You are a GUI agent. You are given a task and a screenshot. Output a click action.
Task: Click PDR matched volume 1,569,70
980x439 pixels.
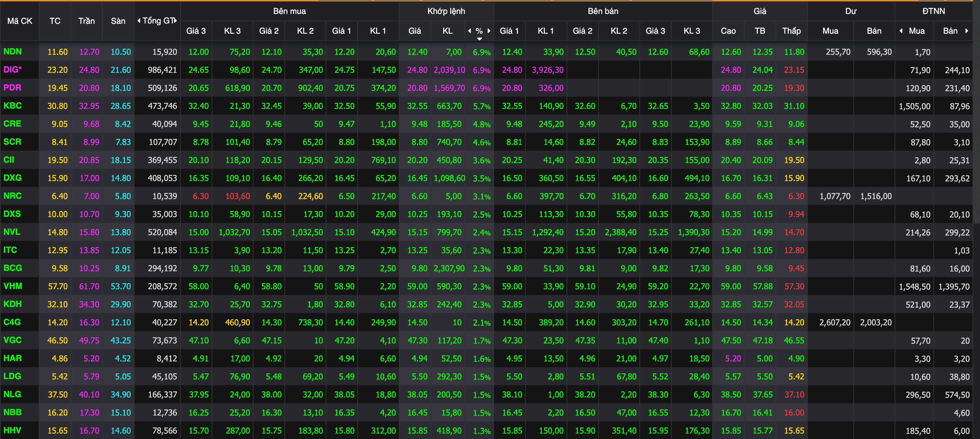coord(449,88)
